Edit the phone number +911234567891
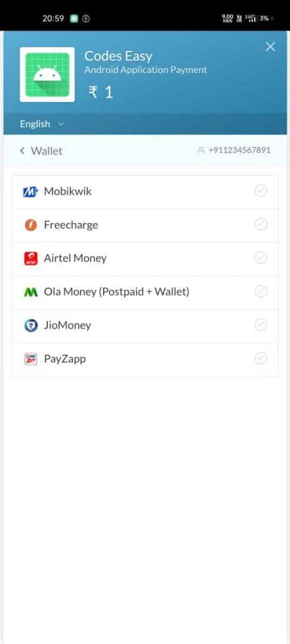Viewport: 290px width, 644px height. tap(239, 150)
